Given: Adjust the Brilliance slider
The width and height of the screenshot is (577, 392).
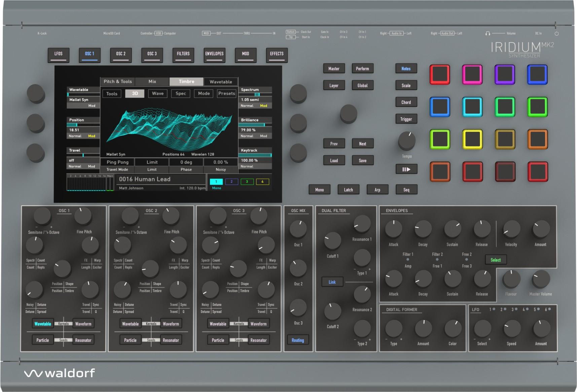Looking at the screenshot, I should click(x=256, y=124).
